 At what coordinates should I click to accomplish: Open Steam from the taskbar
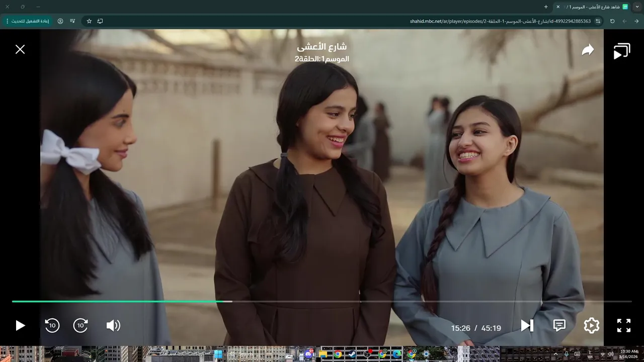pyautogui.click(x=352, y=354)
